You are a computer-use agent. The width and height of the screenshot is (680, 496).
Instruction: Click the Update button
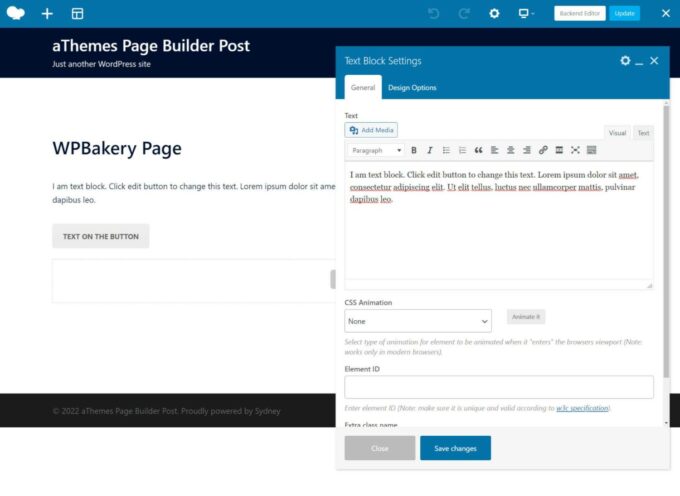pos(624,13)
